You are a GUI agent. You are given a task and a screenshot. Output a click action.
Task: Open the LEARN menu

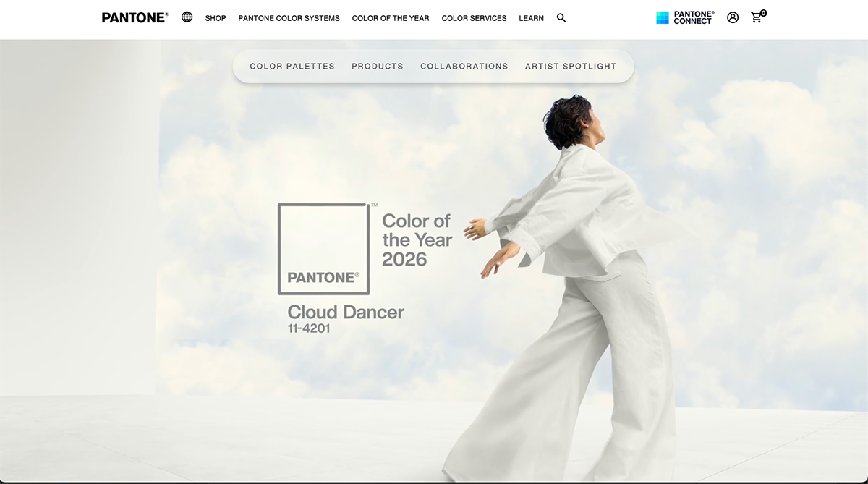tap(531, 18)
